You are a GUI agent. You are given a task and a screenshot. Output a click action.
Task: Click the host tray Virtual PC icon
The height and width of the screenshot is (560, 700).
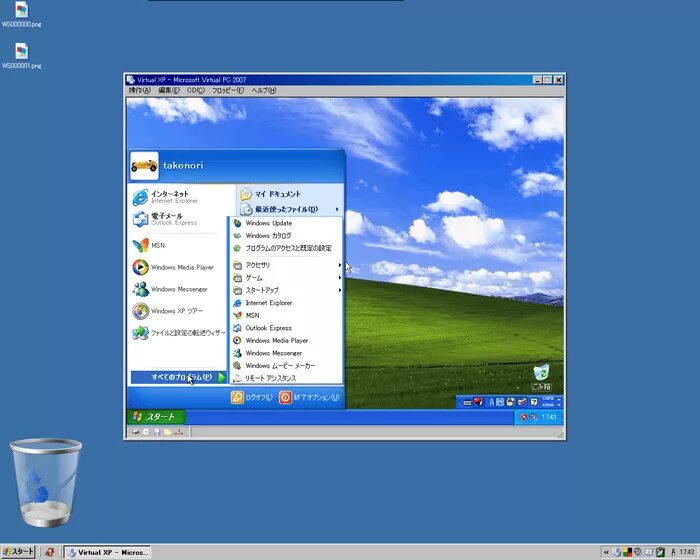tap(617, 552)
